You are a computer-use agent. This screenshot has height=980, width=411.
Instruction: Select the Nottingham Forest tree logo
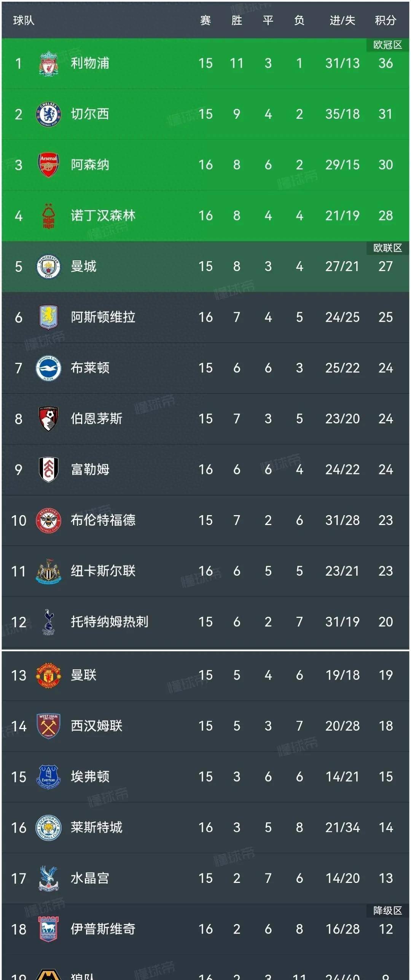coord(48,216)
